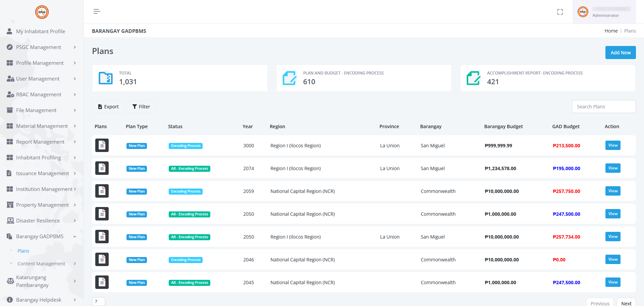Image resolution: width=644 pixels, height=306 pixels.
Task: Click the New Plan badge for year 2074
Action: (137, 168)
